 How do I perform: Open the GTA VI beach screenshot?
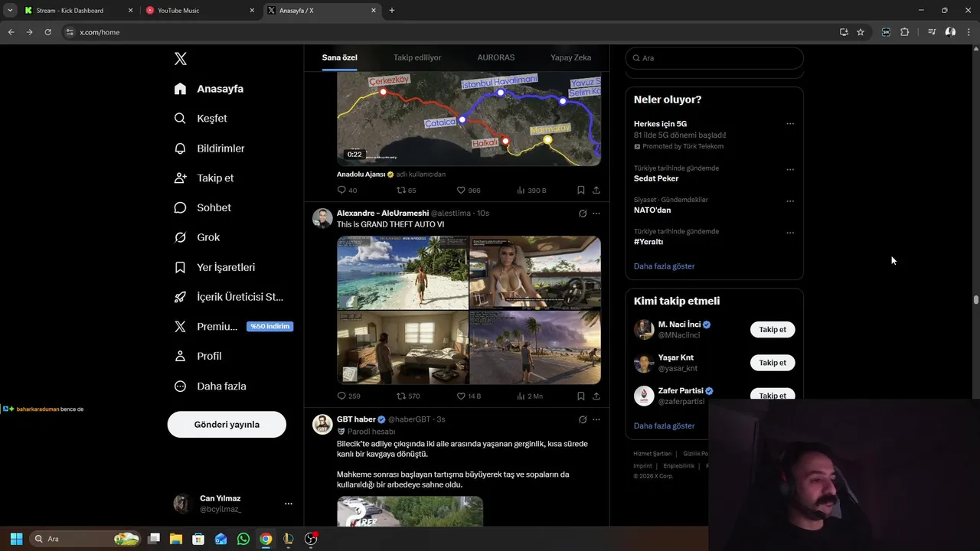403,272
